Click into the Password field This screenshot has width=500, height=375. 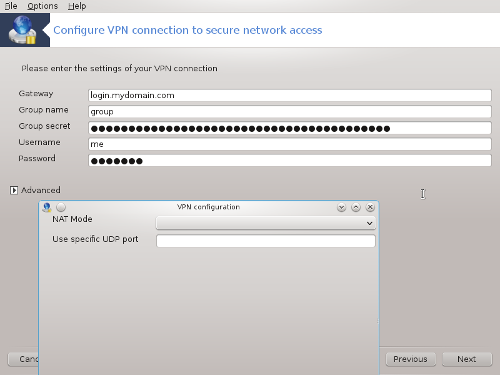pos(290,160)
